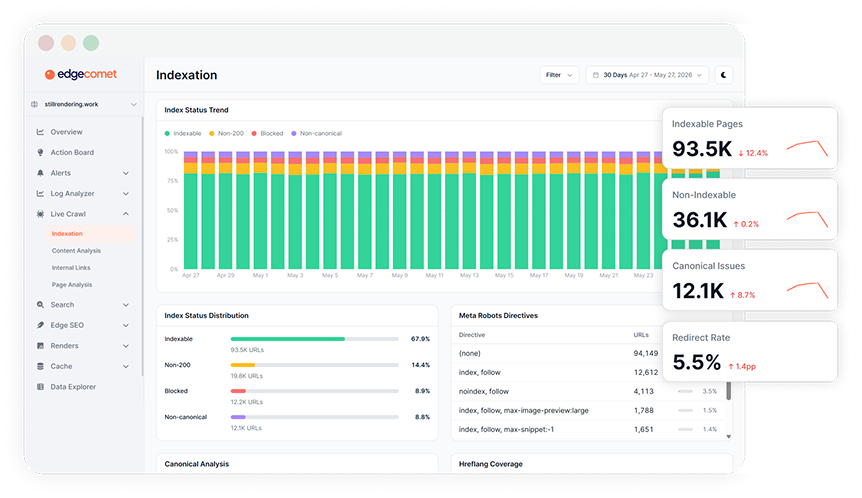Screen dimensions: 862x498
Task: Click the 'index, follow, max-image-preview:large' row
Action: click(x=588, y=411)
